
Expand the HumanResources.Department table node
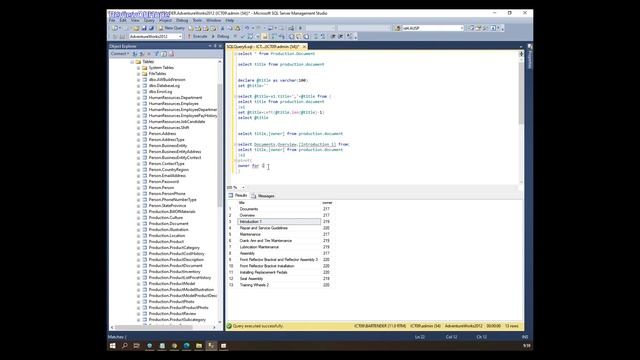point(138,98)
